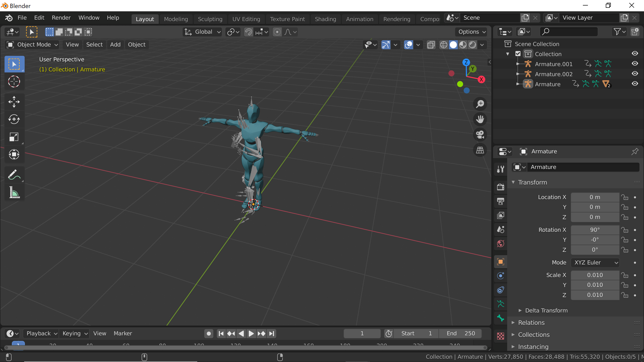The image size is (644, 362).
Task: Open the Object Mode dropdown
Action: [32, 45]
